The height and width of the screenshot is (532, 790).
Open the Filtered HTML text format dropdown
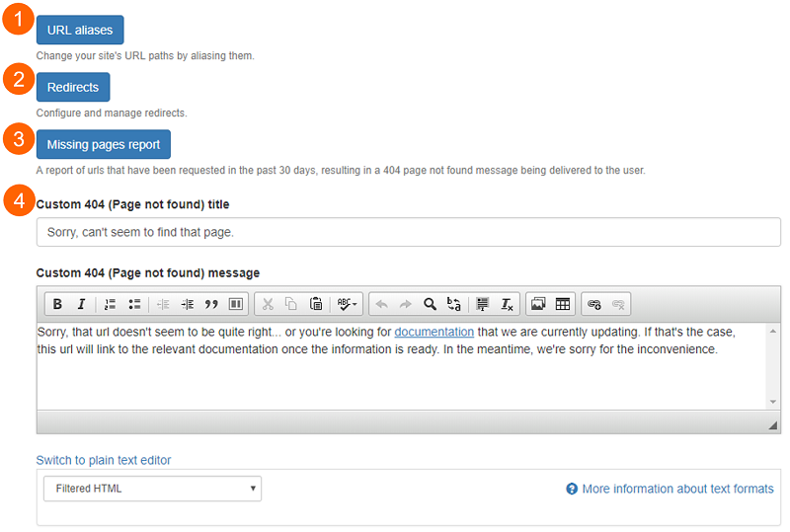coord(152,489)
